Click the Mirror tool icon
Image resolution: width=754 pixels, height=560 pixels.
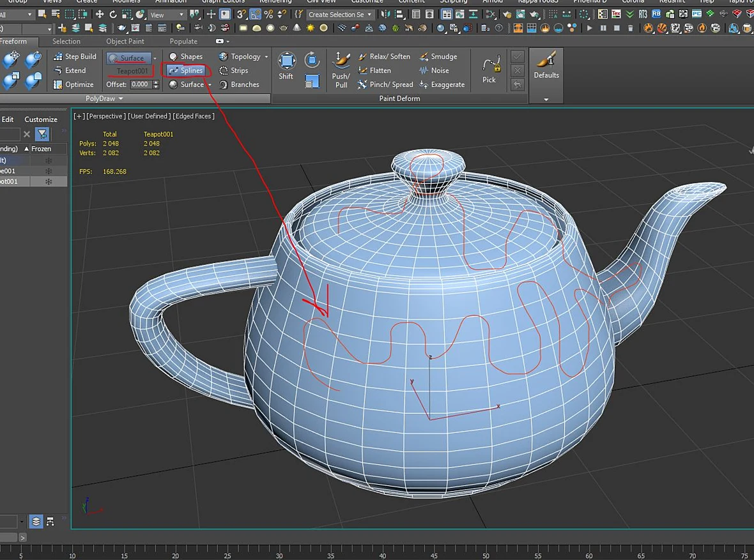[x=386, y=14]
